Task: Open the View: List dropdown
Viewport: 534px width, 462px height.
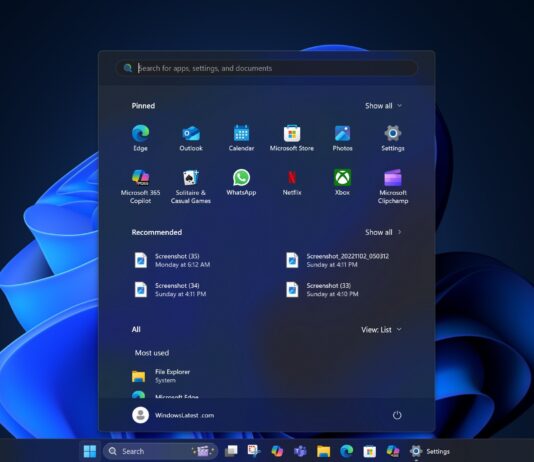Action: 381,330
